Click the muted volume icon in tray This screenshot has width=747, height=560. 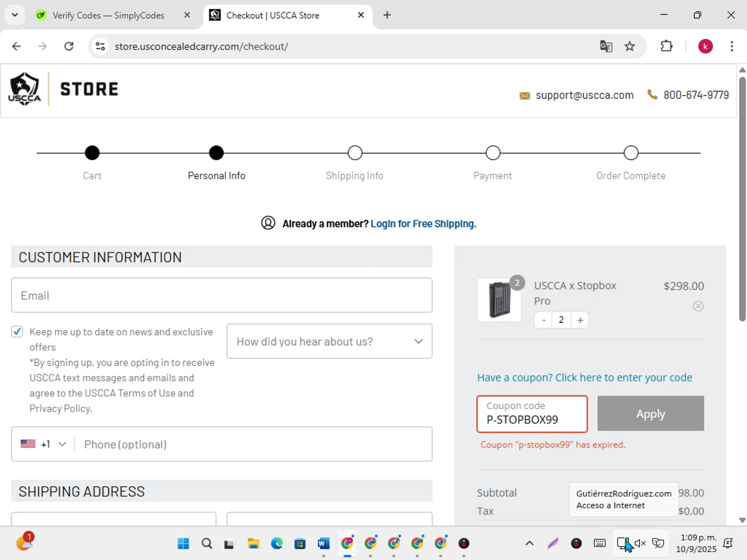[640, 543]
